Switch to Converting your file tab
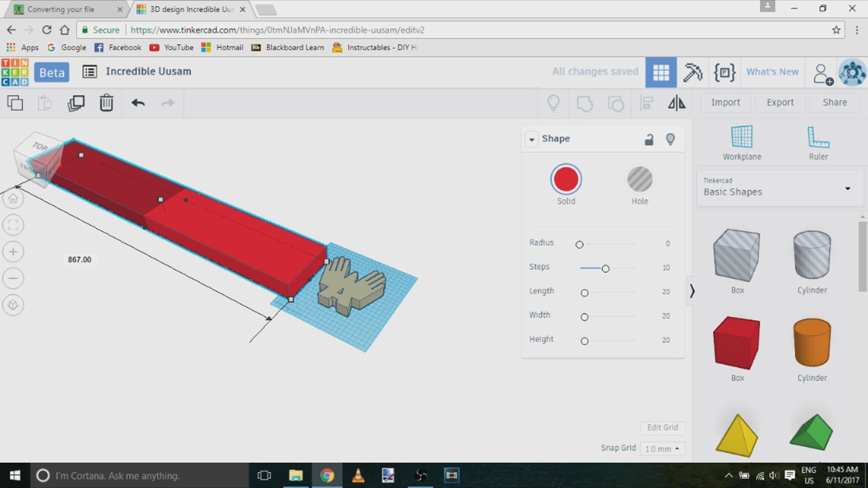The image size is (868, 488). [61, 9]
